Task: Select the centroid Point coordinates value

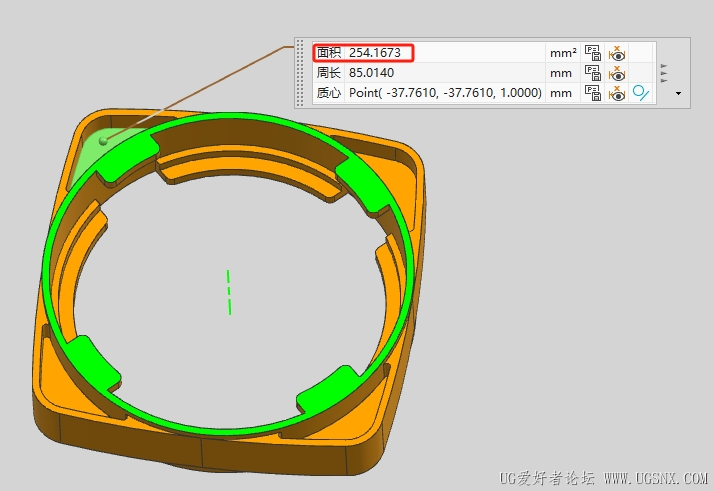Action: point(445,93)
